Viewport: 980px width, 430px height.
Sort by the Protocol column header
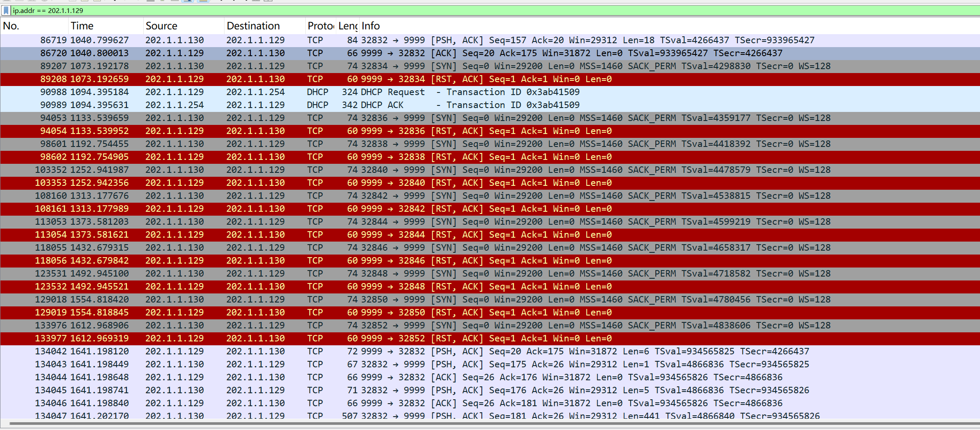coord(320,26)
